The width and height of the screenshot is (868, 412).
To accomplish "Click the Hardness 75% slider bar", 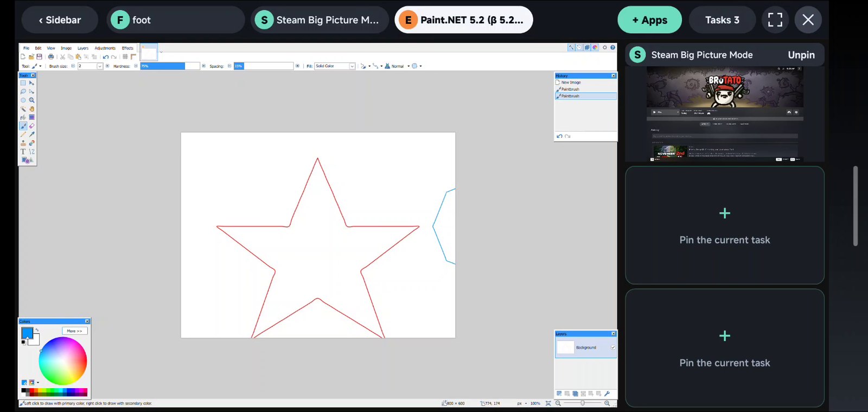I will [170, 66].
